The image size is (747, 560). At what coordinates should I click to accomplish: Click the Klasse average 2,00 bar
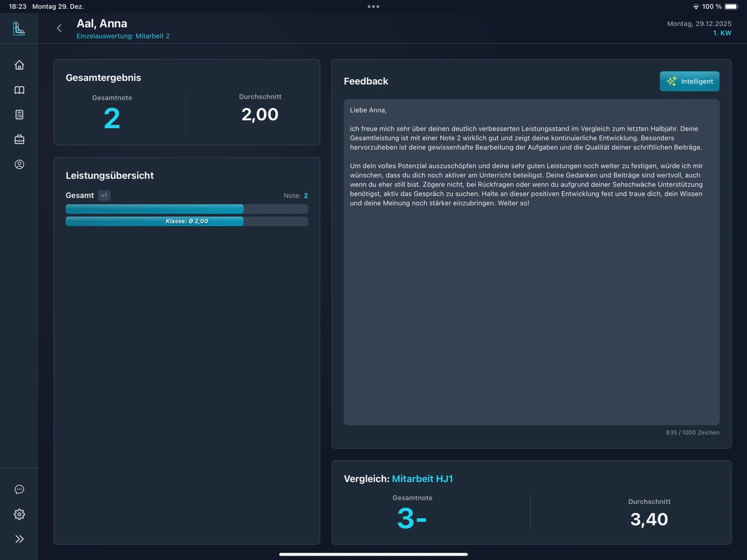point(186,222)
